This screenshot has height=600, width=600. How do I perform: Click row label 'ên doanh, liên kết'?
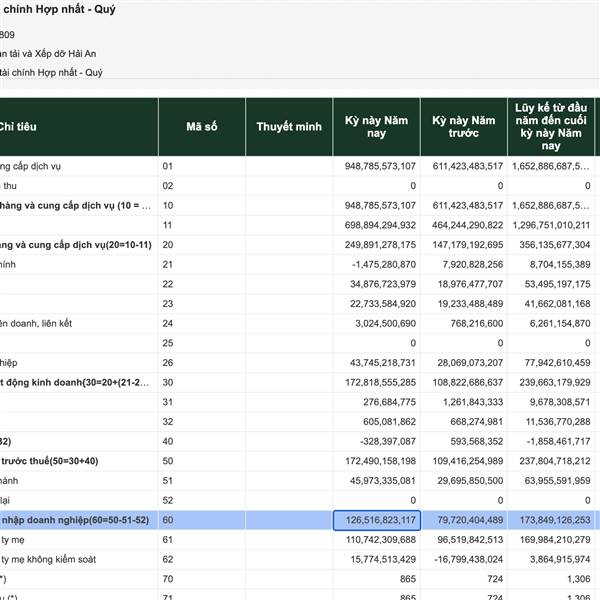click(36, 324)
